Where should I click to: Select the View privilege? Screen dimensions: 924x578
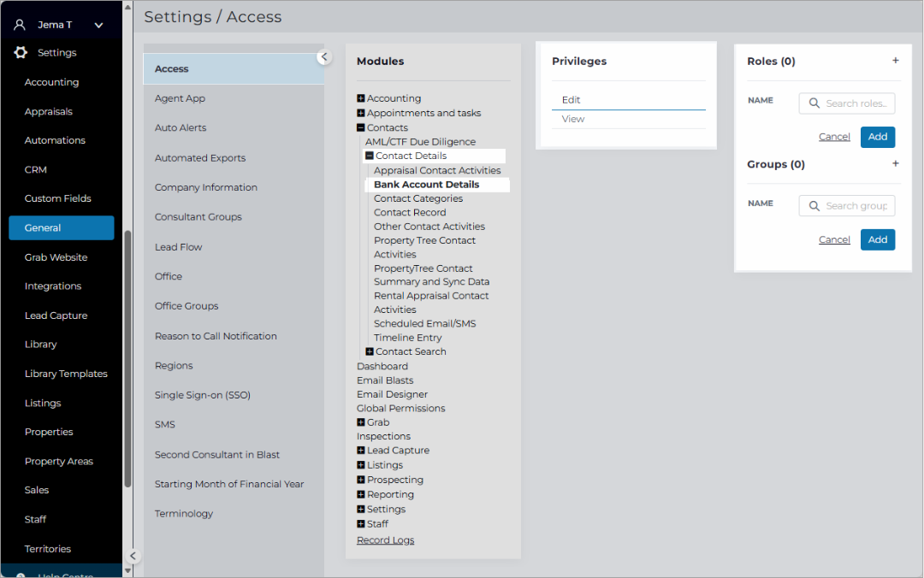click(x=628, y=119)
